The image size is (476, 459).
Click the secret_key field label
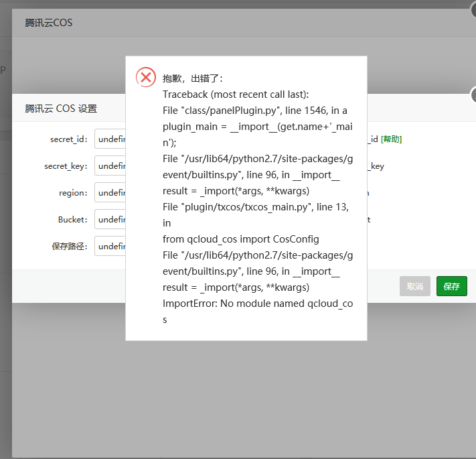66,166
